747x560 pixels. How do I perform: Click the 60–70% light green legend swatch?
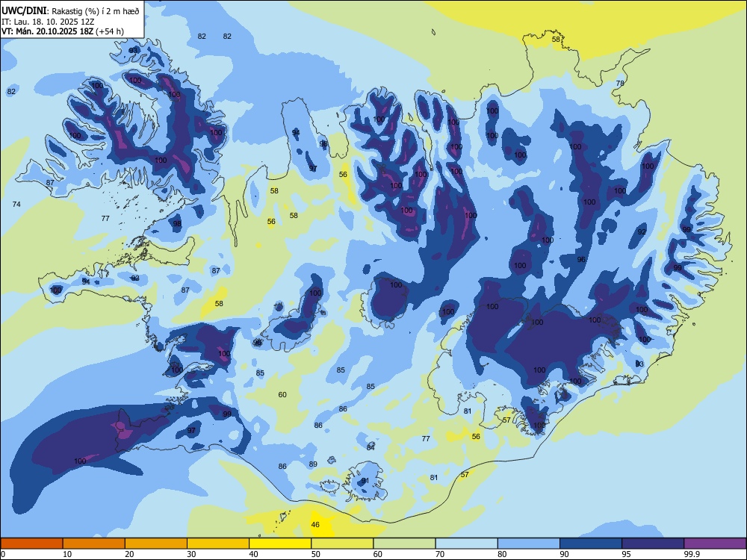[404, 544]
